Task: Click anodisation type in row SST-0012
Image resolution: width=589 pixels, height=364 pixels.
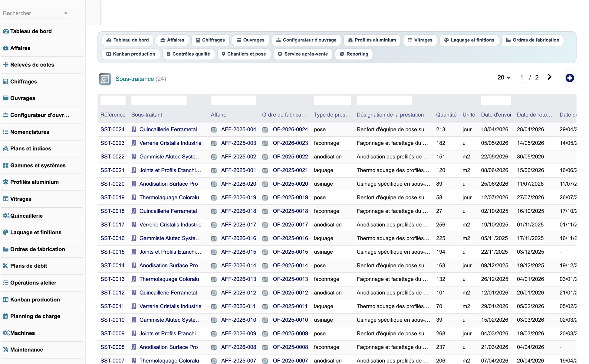Action: pos(328,293)
